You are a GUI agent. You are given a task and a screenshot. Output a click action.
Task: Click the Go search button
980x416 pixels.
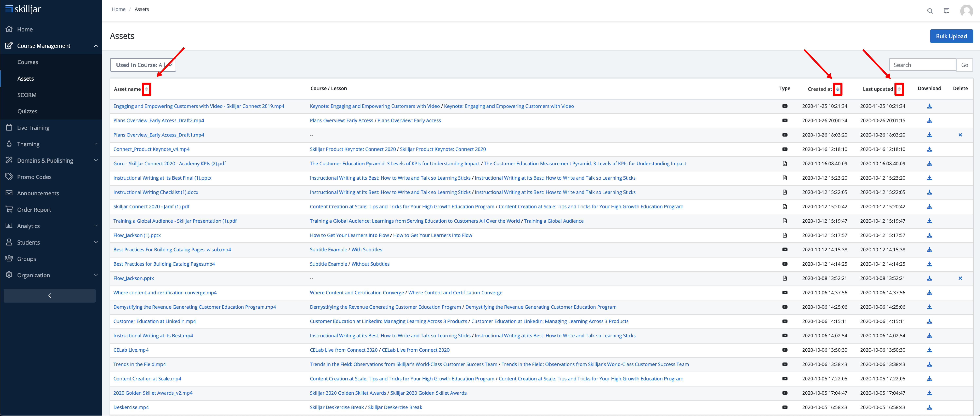tap(964, 65)
